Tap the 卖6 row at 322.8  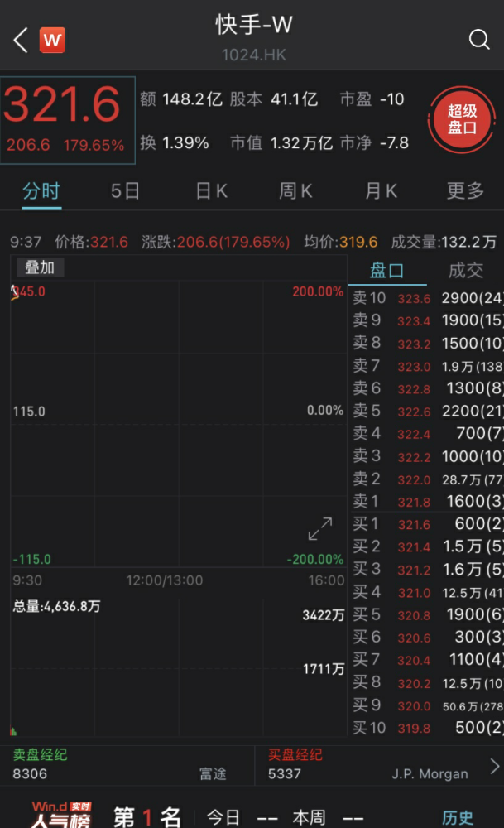pos(428,388)
